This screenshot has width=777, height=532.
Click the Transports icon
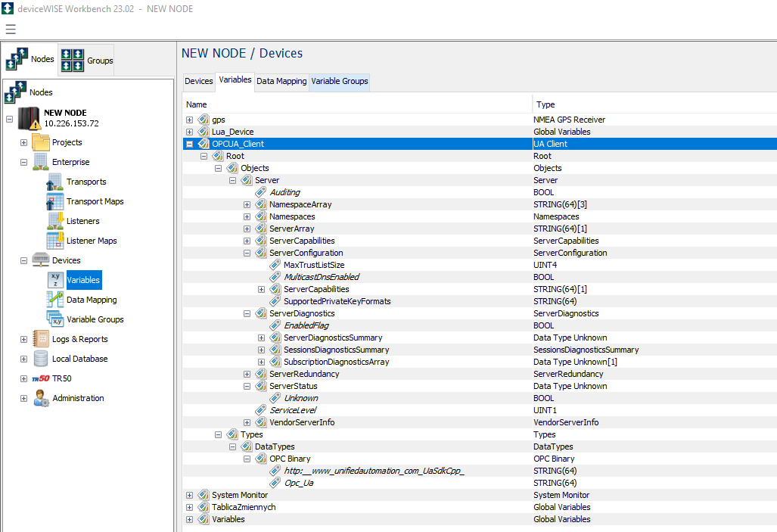[55, 182]
